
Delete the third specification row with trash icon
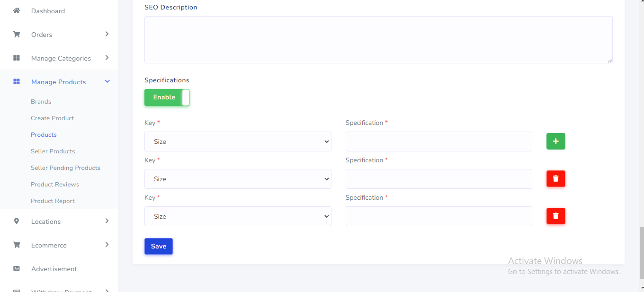(x=555, y=216)
